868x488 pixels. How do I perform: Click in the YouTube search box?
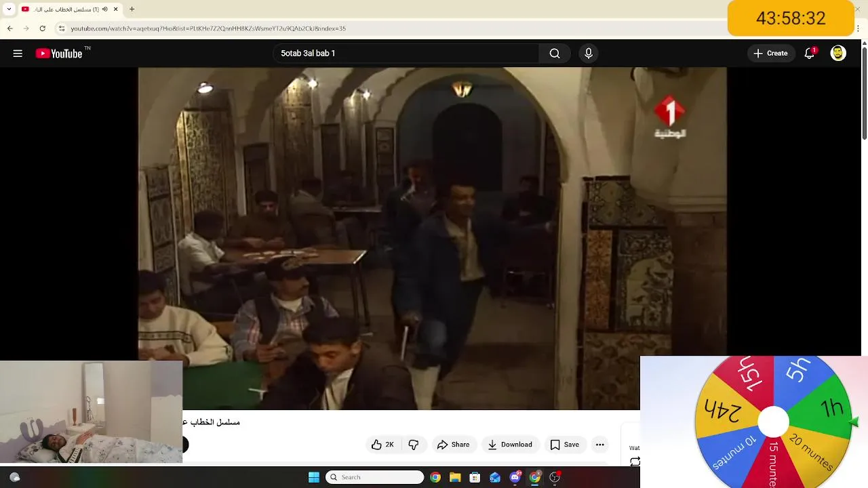pyautogui.click(x=407, y=54)
